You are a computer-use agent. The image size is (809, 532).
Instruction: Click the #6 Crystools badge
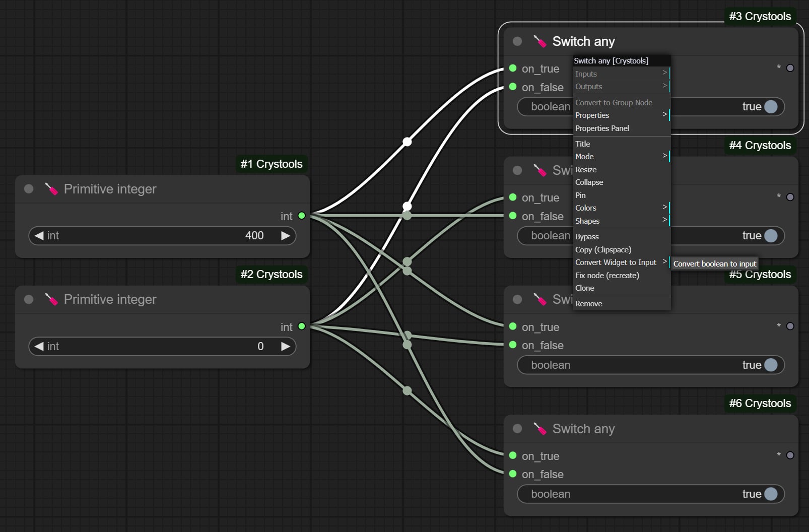click(x=760, y=404)
